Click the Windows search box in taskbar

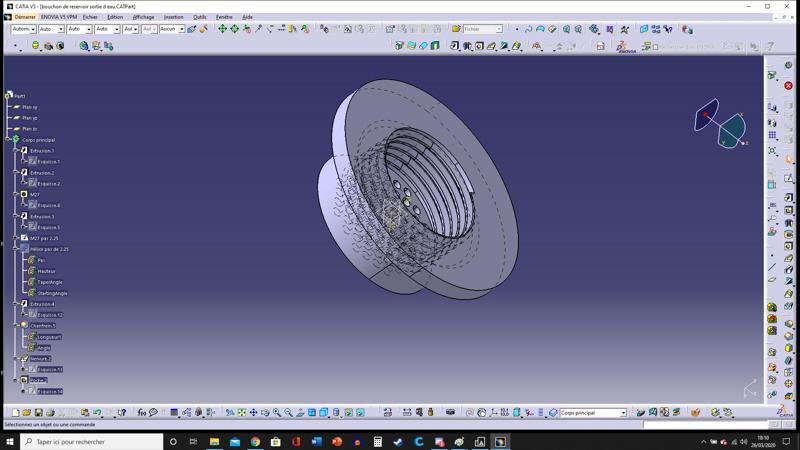tap(90, 441)
